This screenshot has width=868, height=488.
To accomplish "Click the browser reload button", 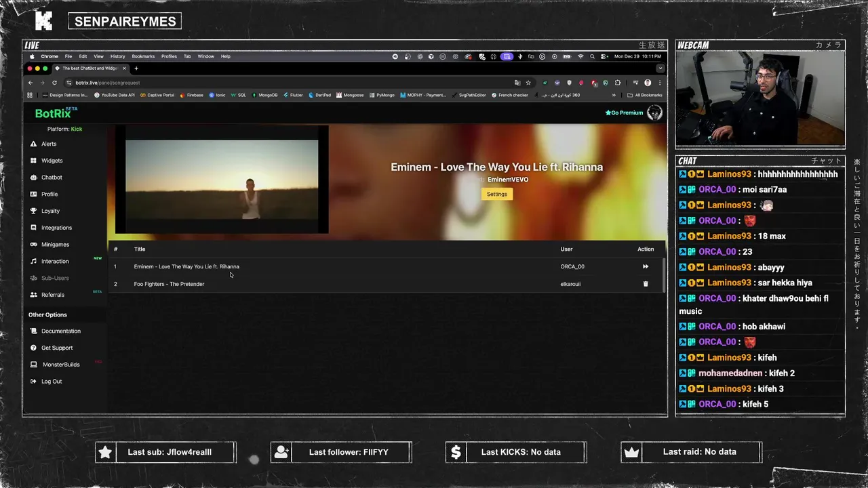I will (x=54, y=83).
